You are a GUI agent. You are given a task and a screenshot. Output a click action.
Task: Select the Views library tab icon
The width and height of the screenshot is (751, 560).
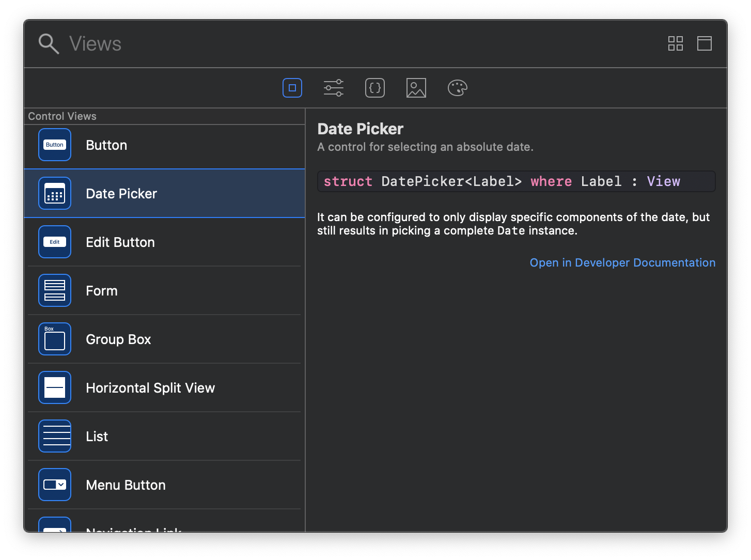292,88
